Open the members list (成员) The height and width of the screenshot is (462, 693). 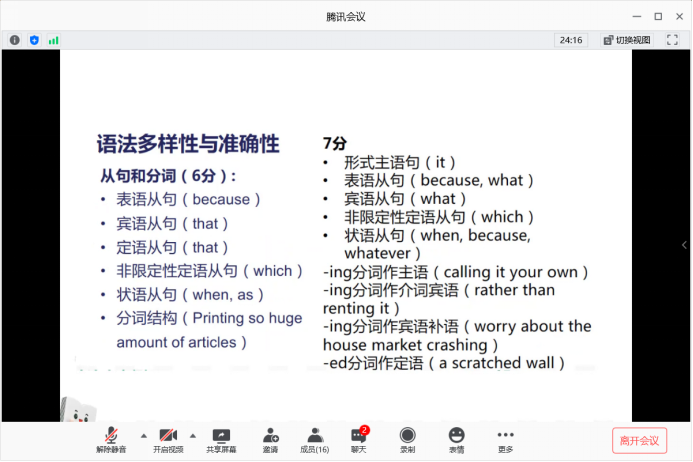pos(315,438)
